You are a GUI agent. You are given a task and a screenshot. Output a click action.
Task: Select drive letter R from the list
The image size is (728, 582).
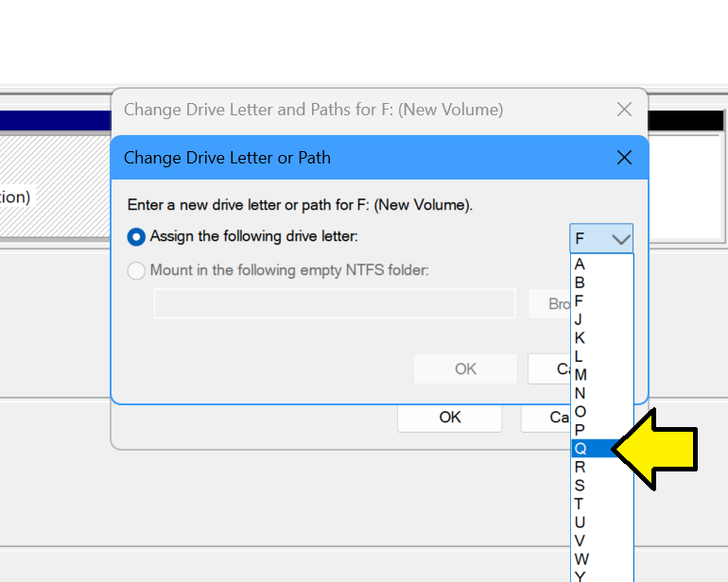tap(581, 467)
